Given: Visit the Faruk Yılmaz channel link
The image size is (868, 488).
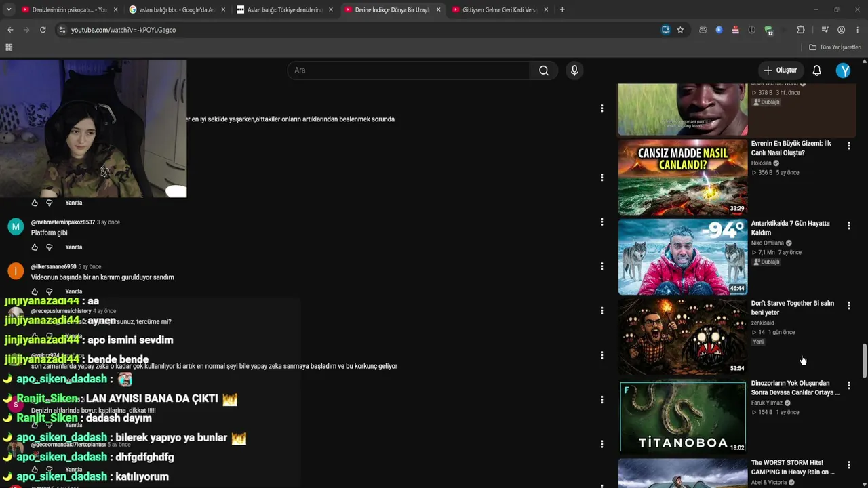Looking at the screenshot, I should pos(766,403).
